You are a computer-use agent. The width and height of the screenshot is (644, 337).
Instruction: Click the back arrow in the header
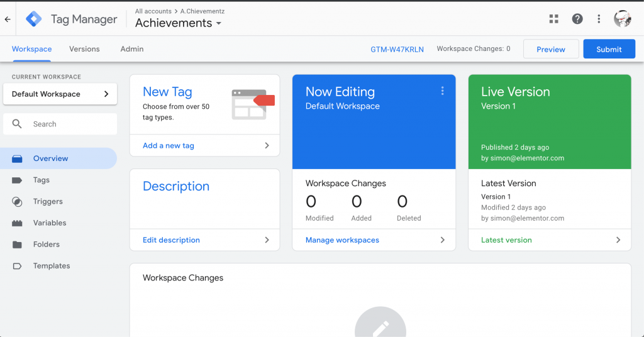[x=8, y=19]
